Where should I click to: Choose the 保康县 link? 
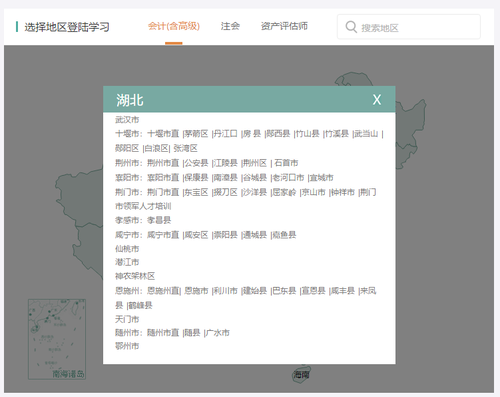coord(196,178)
